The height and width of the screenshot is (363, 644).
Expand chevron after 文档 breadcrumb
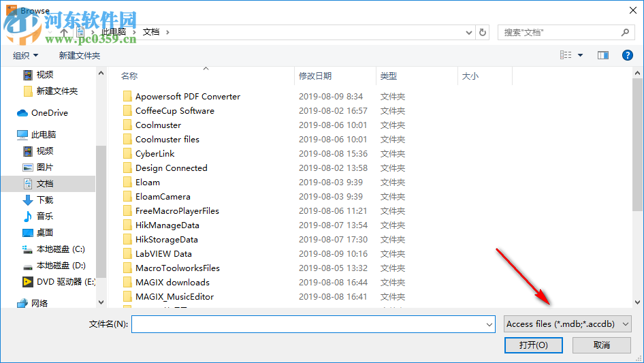[167, 32]
